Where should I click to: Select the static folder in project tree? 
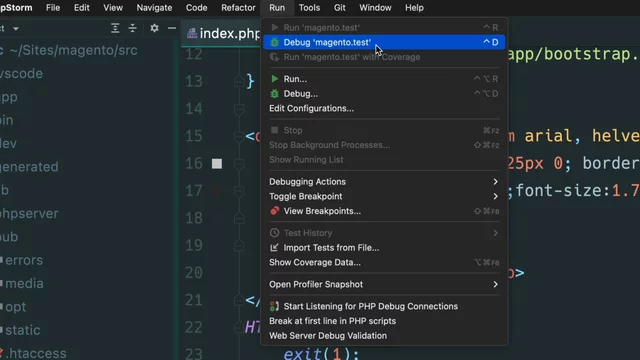coord(22,330)
